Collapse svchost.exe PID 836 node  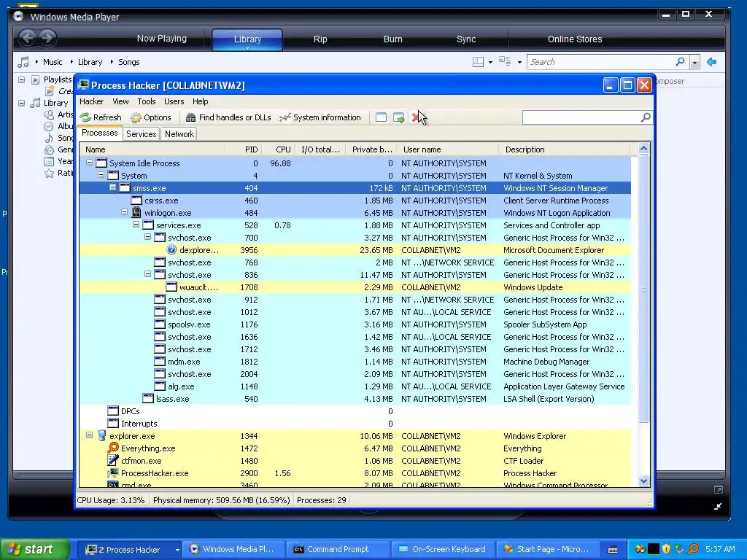point(147,274)
